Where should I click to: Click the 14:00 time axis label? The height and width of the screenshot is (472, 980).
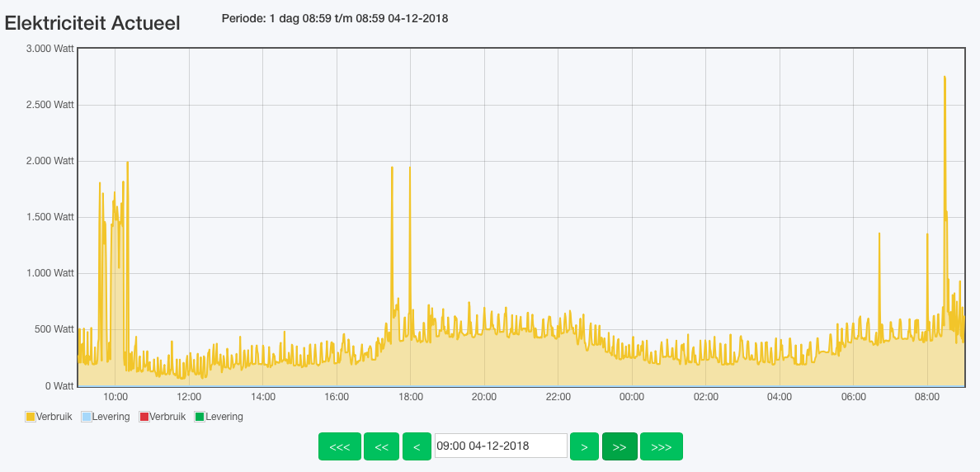pos(262,397)
